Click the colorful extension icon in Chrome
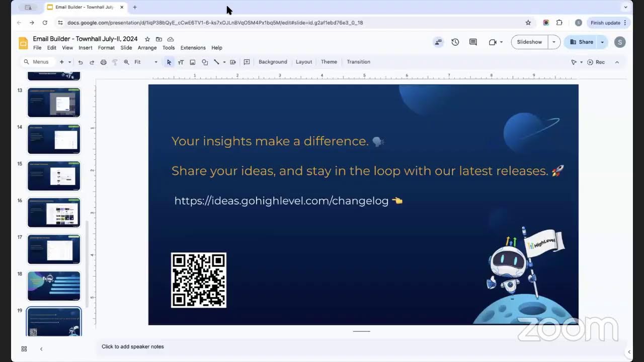The image size is (644, 362). [546, 23]
